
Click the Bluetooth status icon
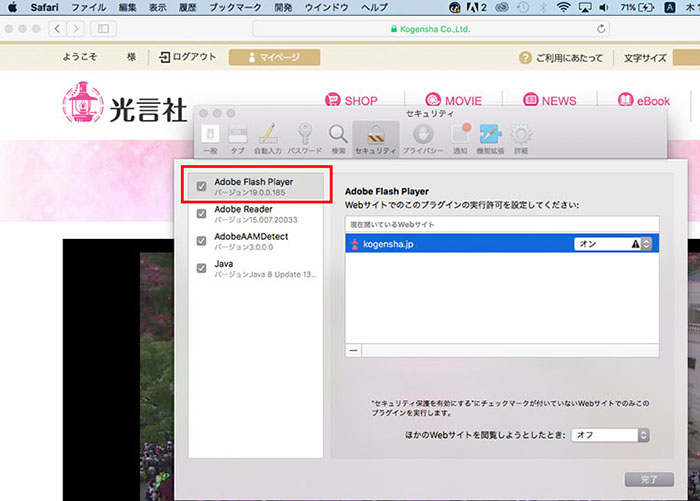(x=543, y=7)
